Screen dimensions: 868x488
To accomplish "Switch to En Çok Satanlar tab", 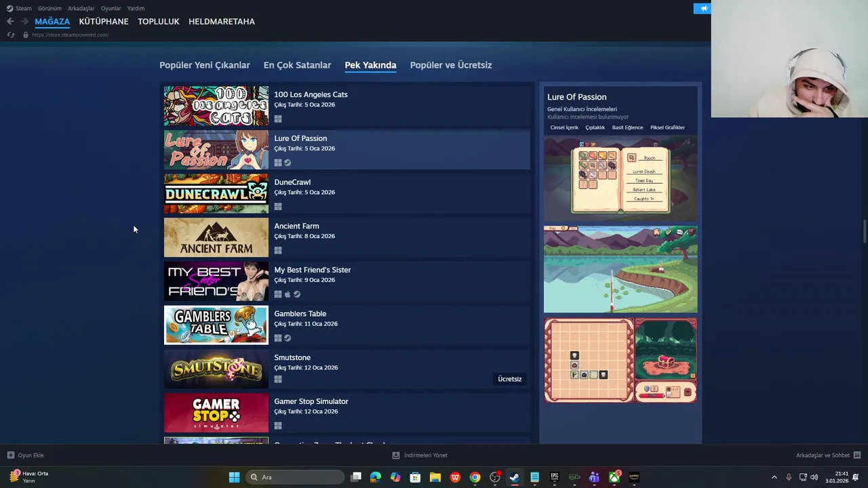I will coord(297,65).
